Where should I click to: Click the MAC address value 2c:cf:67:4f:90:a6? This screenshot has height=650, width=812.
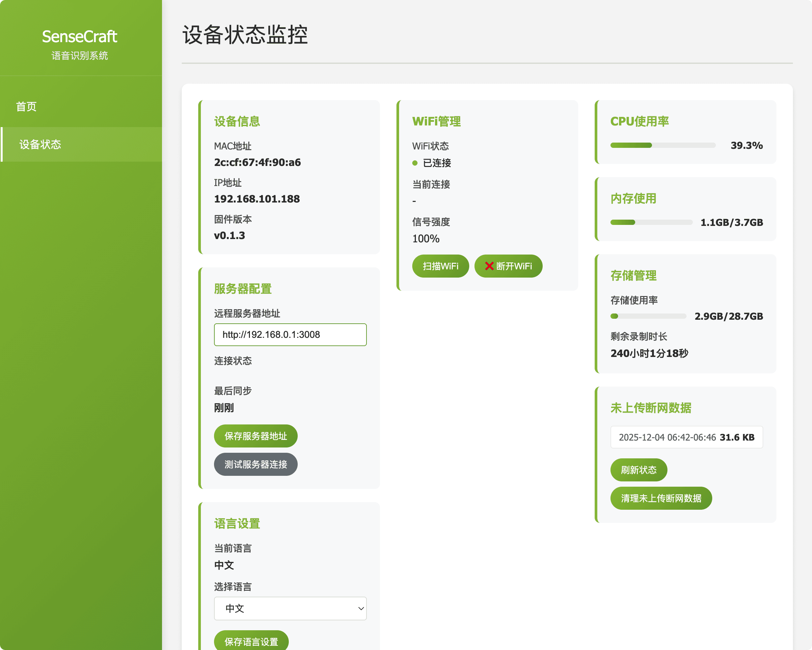[x=257, y=162]
